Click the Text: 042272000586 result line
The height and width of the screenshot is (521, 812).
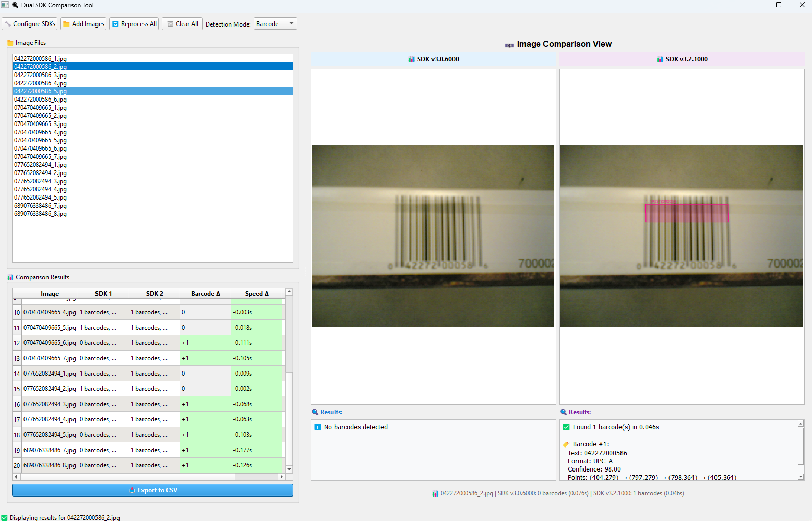597,453
